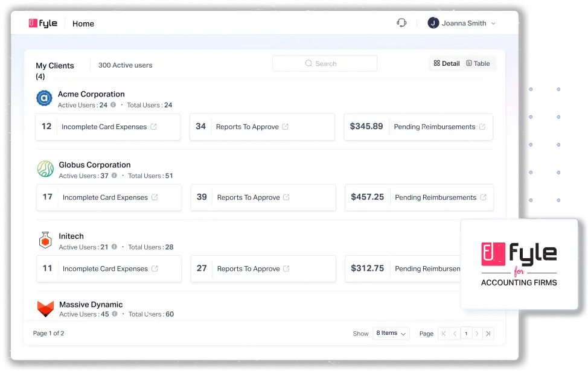Click Globus's 17 Incomplete Card Expenses count
The height and width of the screenshot is (371, 588).
click(48, 197)
